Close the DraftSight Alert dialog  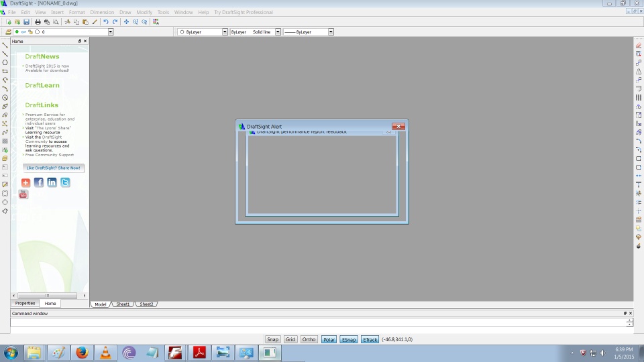[398, 127]
